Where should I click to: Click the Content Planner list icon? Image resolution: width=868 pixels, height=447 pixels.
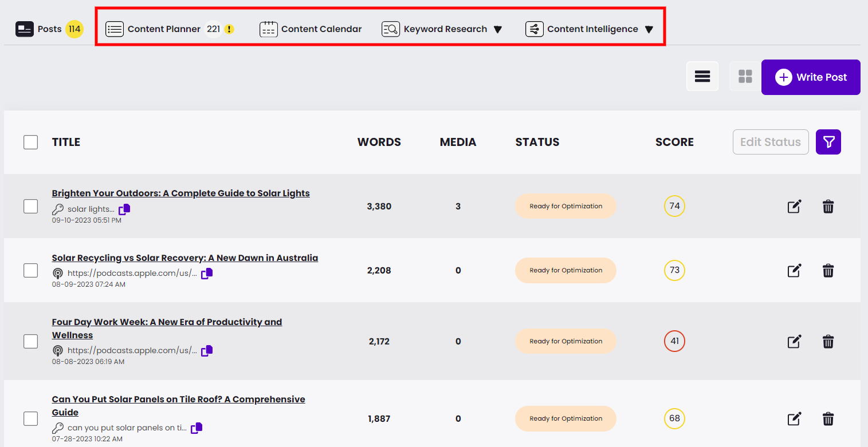point(115,29)
